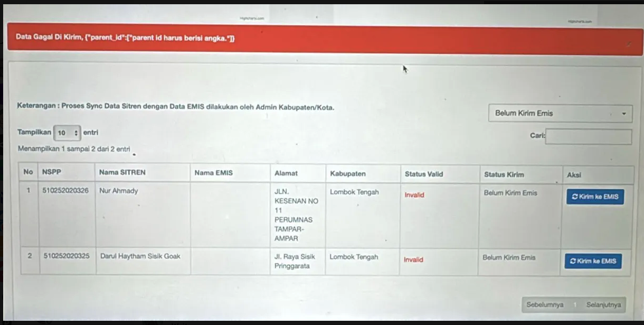Viewport: 644px width, 325px height.
Task: Dismiss the red error alert with close icon
Action: click(628, 44)
